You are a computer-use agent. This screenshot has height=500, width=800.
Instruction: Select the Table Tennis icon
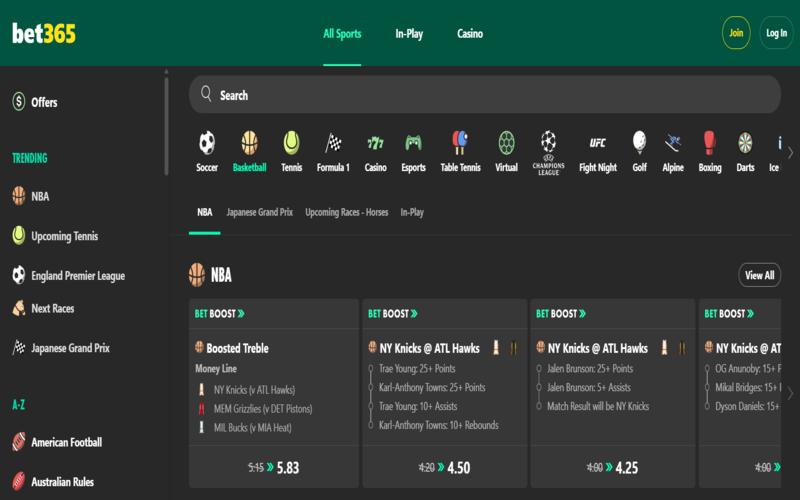click(462, 143)
